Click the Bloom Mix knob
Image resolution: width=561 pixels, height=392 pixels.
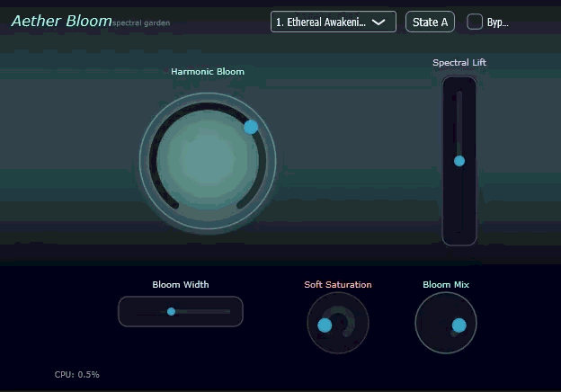pos(446,323)
